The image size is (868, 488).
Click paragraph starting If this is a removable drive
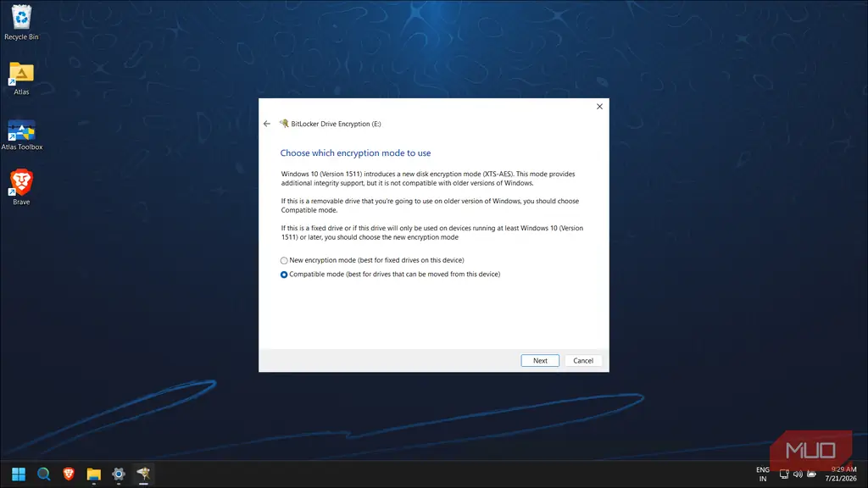[x=430, y=205]
